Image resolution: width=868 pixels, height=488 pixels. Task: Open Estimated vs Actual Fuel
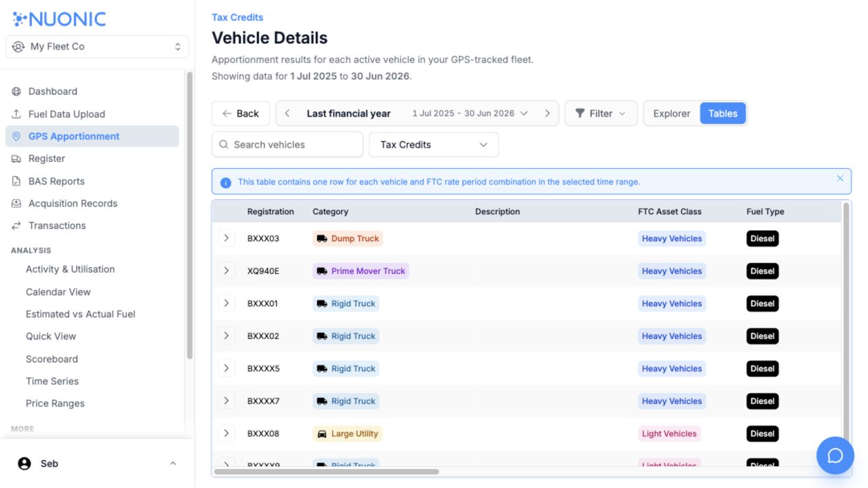click(x=81, y=314)
